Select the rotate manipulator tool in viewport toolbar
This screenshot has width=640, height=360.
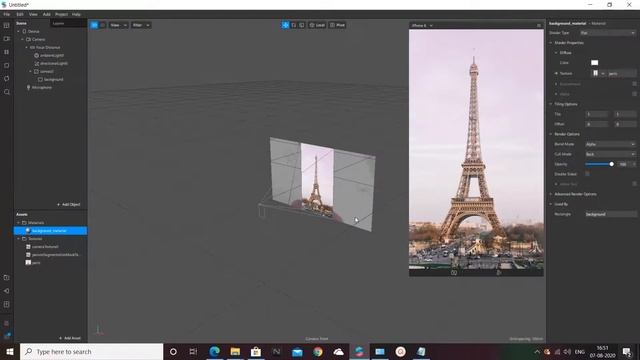point(293,25)
